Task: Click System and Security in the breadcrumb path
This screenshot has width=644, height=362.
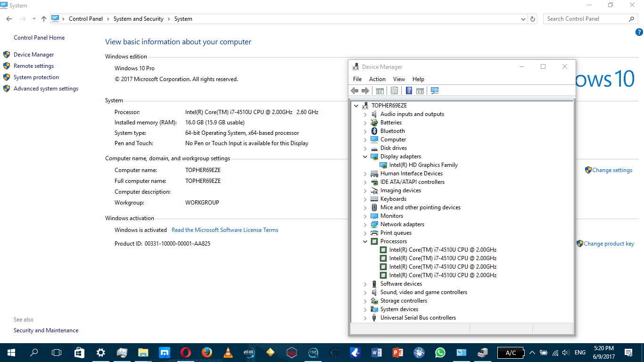Action: point(138,19)
